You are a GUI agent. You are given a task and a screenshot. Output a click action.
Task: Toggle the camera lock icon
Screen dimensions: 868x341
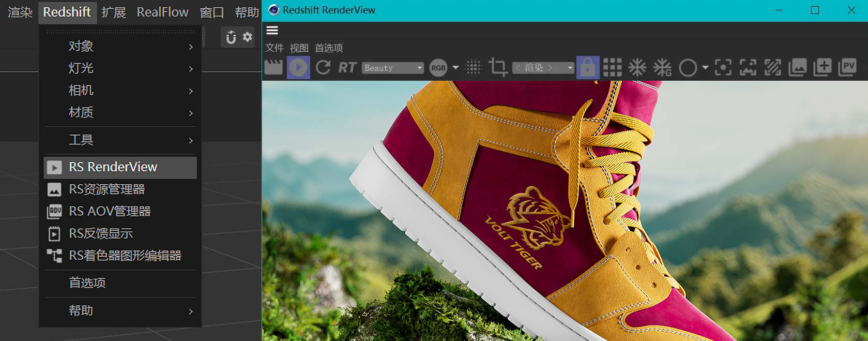click(x=588, y=67)
